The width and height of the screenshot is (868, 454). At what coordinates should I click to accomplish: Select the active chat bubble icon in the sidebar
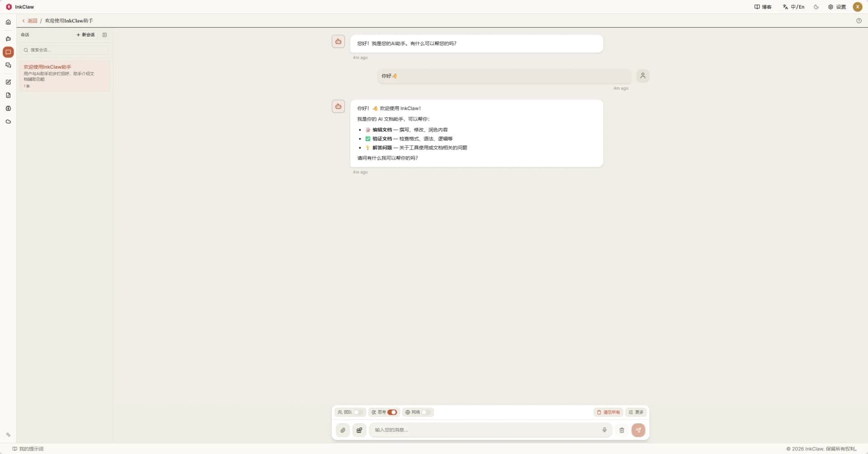coord(8,52)
